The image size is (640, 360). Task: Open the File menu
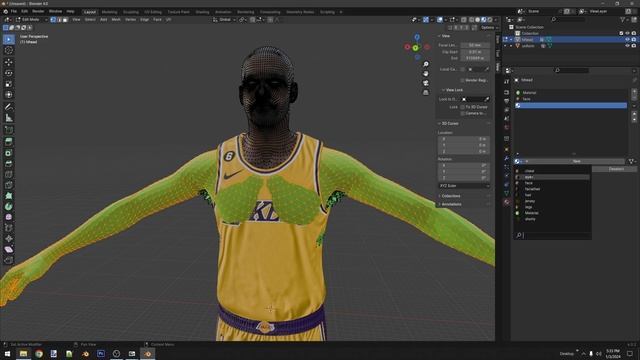[x=14, y=11]
